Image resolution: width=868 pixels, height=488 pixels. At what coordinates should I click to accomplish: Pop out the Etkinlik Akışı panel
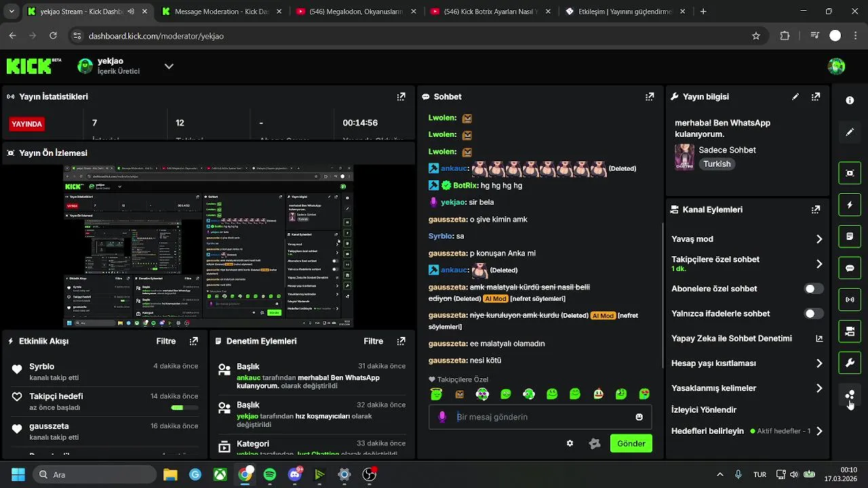click(194, 341)
